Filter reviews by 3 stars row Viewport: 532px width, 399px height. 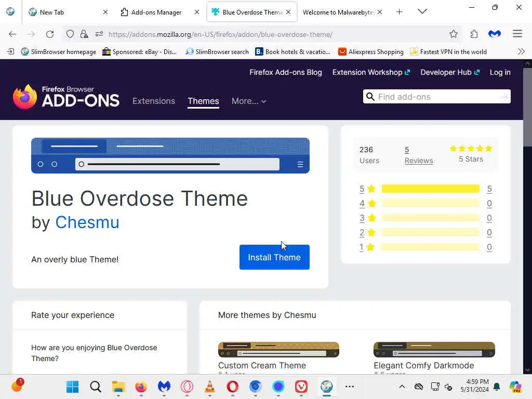pos(425,218)
